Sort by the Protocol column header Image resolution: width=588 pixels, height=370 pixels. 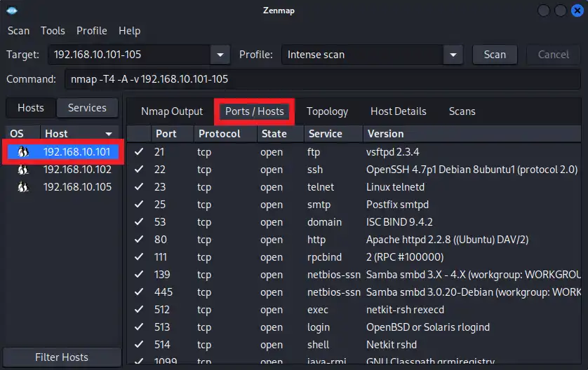coord(225,134)
